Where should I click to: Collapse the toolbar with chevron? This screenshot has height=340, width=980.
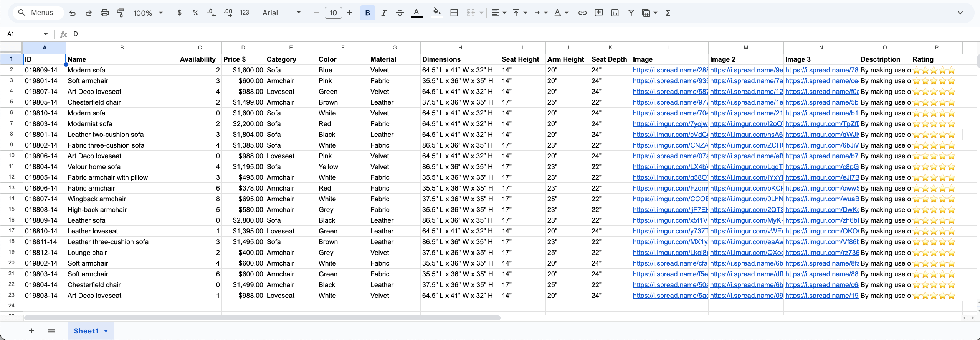pyautogui.click(x=960, y=13)
